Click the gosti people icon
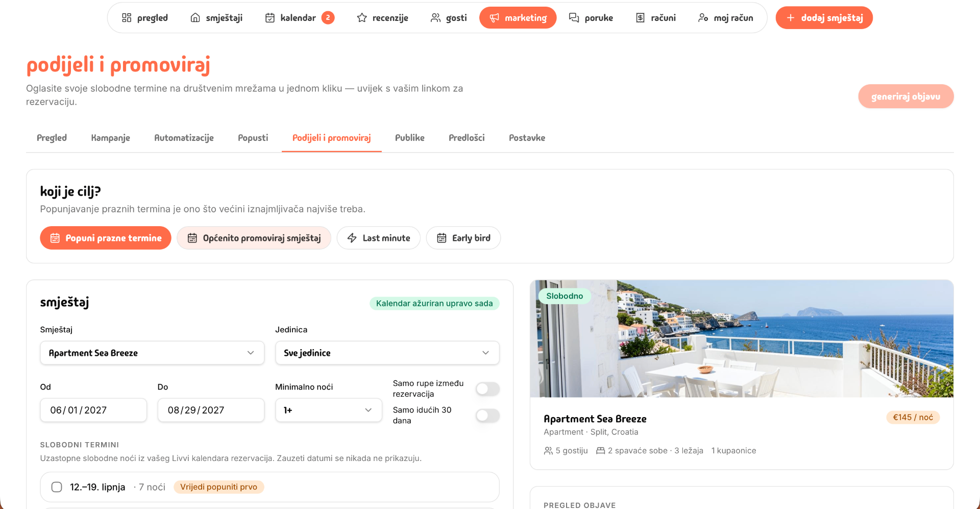Image resolution: width=980 pixels, height=509 pixels. [435, 18]
